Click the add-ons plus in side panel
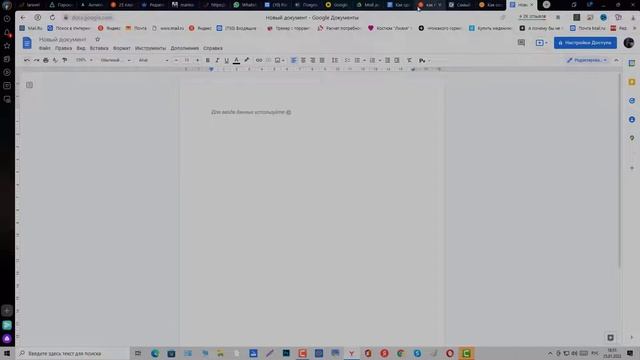The height and width of the screenshot is (360, 640). pos(631,168)
